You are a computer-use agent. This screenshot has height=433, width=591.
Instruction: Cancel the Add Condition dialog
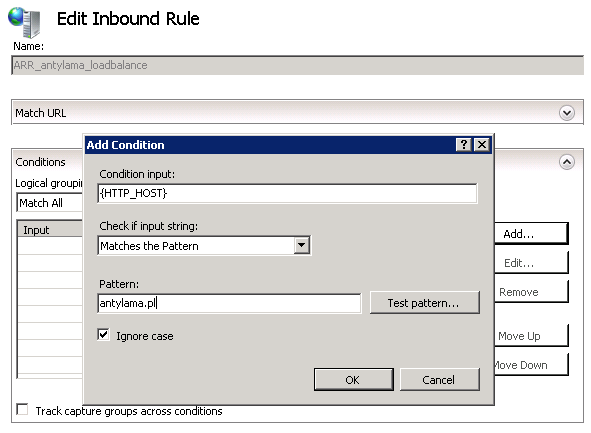pos(439,379)
